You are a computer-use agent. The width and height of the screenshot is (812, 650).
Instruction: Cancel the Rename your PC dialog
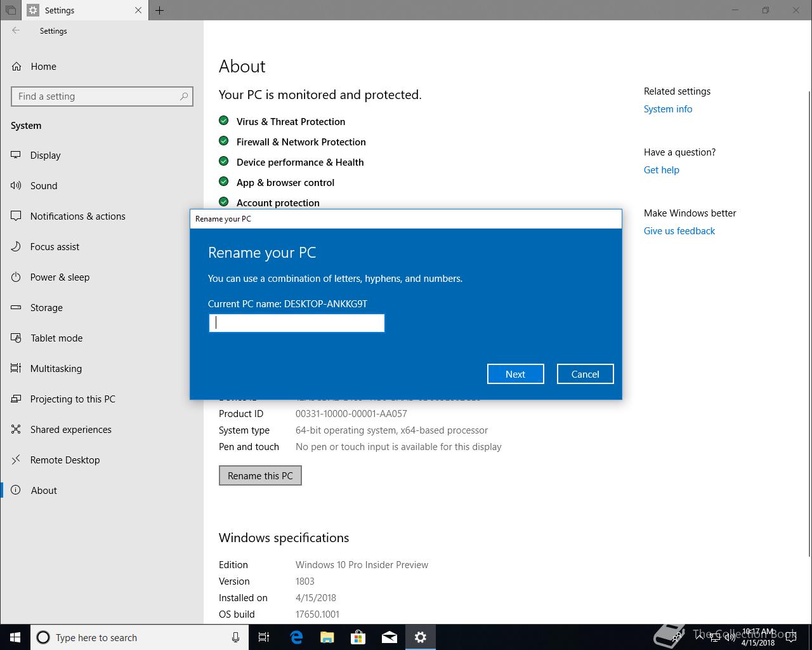point(585,374)
